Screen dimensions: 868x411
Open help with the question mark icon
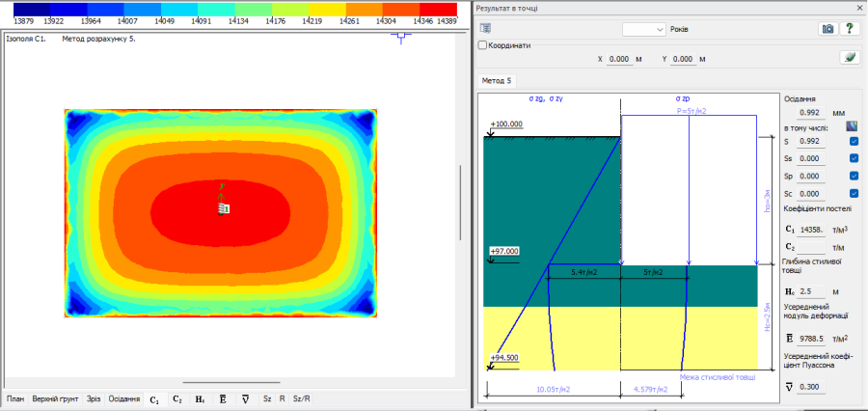point(850,29)
